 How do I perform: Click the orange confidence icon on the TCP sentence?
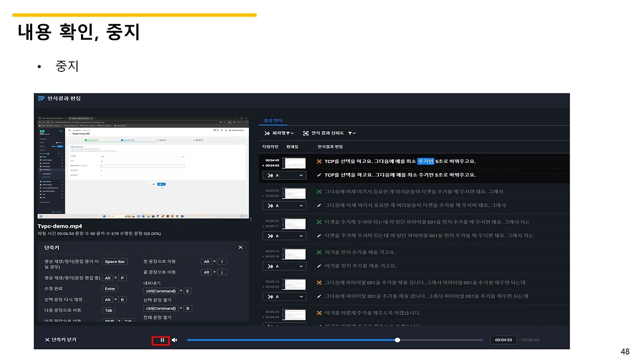coord(319,161)
